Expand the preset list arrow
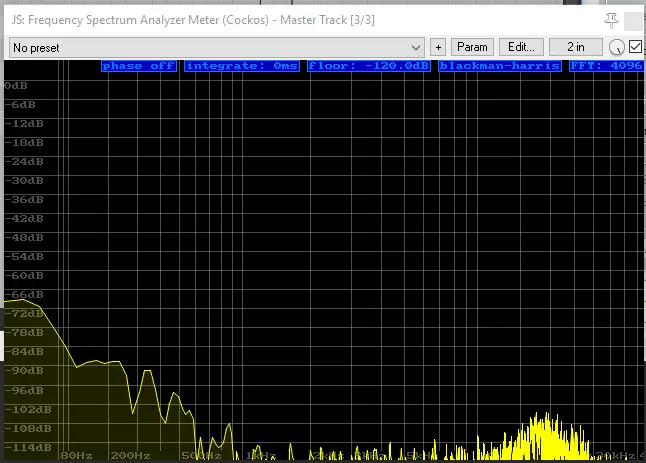 [x=416, y=47]
